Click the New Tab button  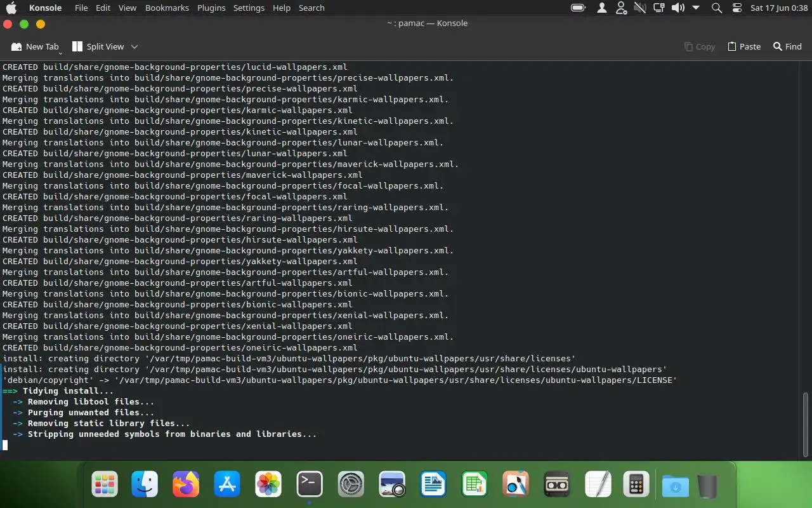[x=35, y=46]
